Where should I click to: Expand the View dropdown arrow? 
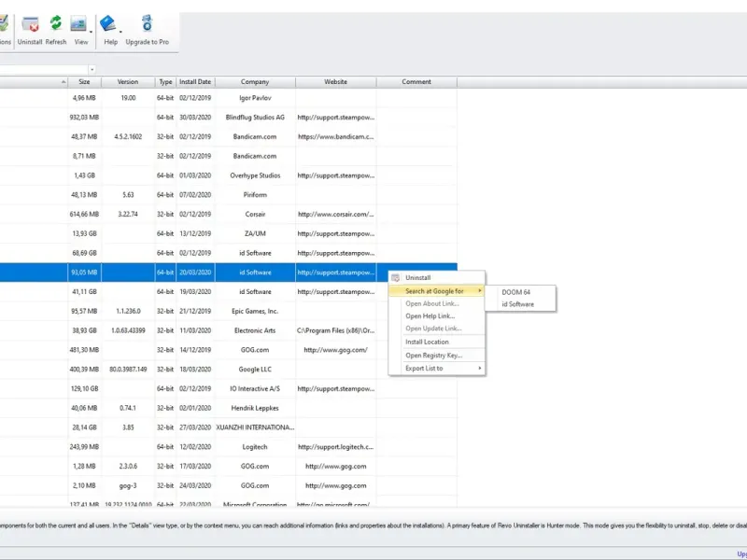pos(91,32)
